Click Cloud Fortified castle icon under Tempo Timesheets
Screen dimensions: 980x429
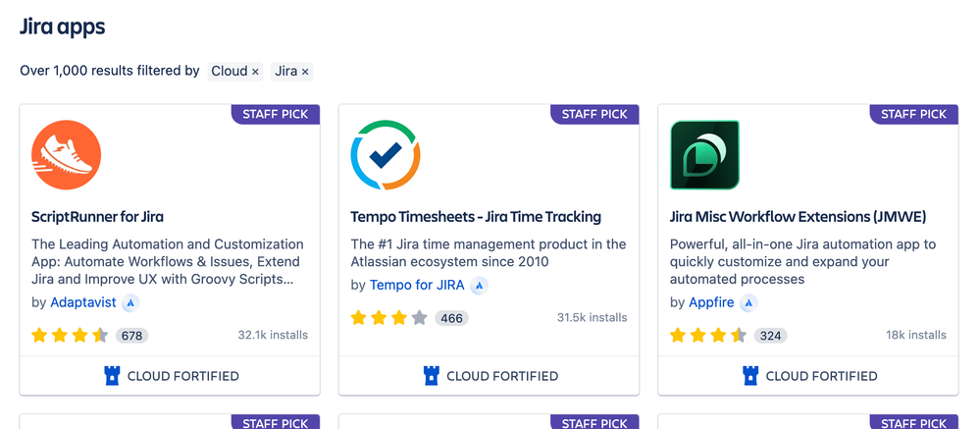tap(431, 376)
